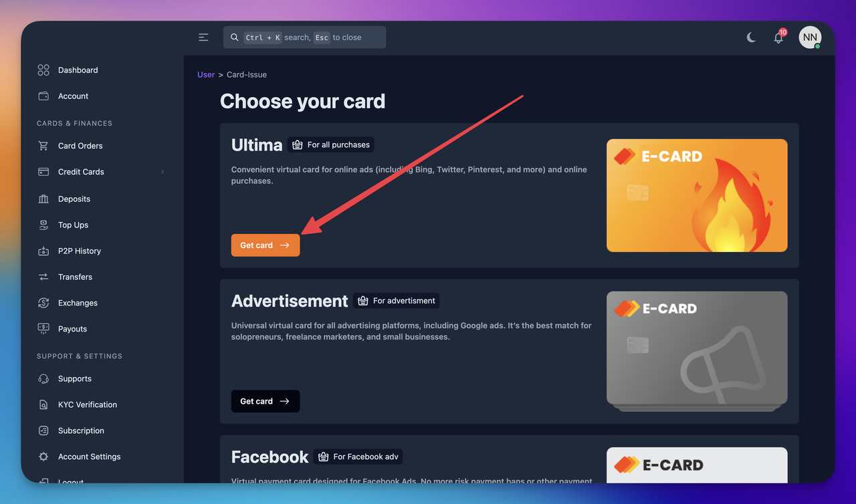Open the notifications bell icon
Image resolution: width=856 pixels, height=504 pixels.
(x=778, y=37)
